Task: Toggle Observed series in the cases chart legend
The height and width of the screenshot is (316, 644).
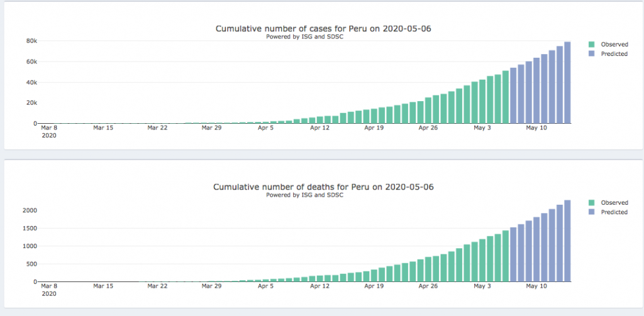Action: [614, 45]
